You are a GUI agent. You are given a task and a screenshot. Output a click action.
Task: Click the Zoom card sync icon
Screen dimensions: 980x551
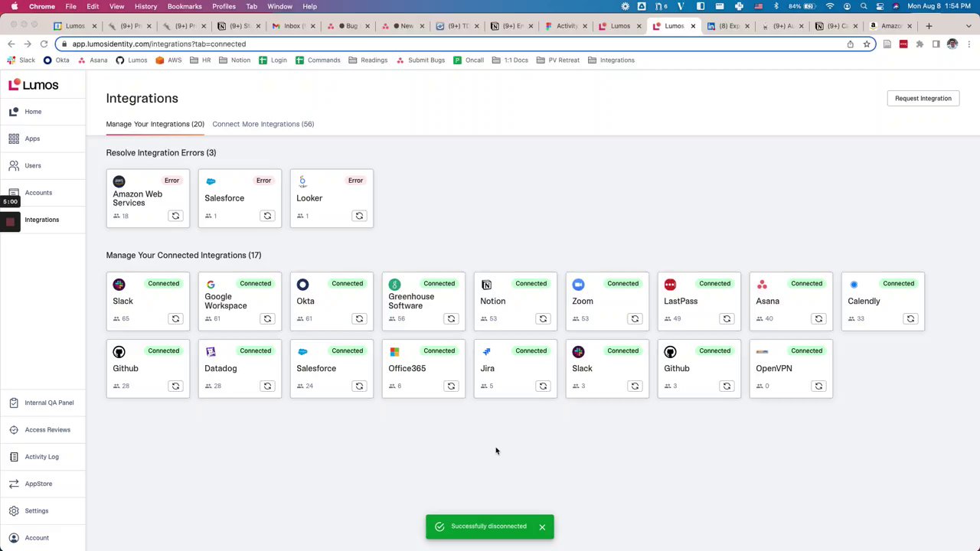coord(635,318)
